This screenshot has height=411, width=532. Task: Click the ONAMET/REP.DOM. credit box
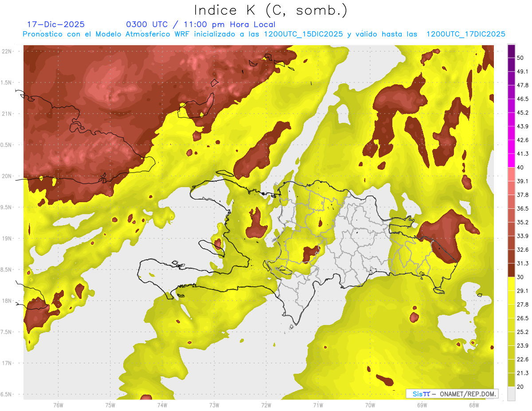pos(452,394)
